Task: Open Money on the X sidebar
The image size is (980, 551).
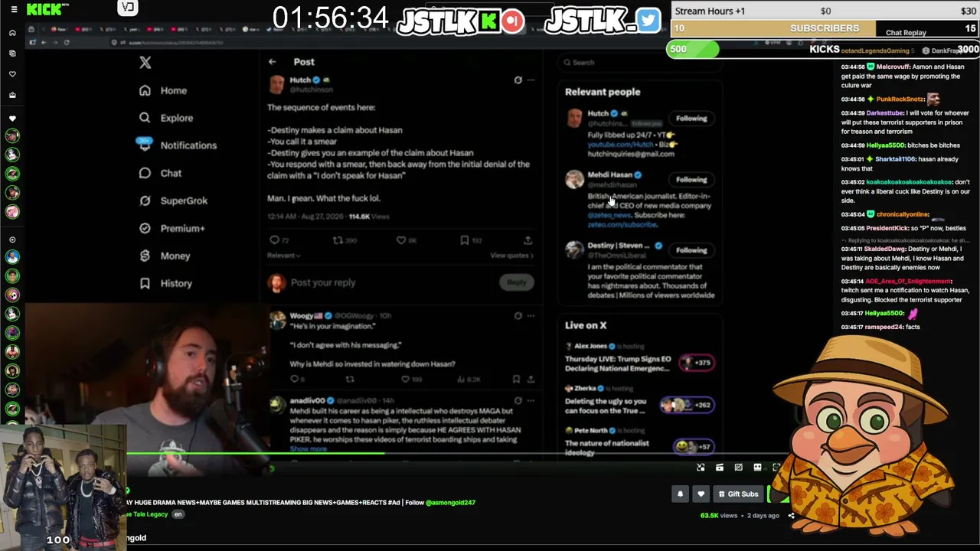Action: [165, 256]
